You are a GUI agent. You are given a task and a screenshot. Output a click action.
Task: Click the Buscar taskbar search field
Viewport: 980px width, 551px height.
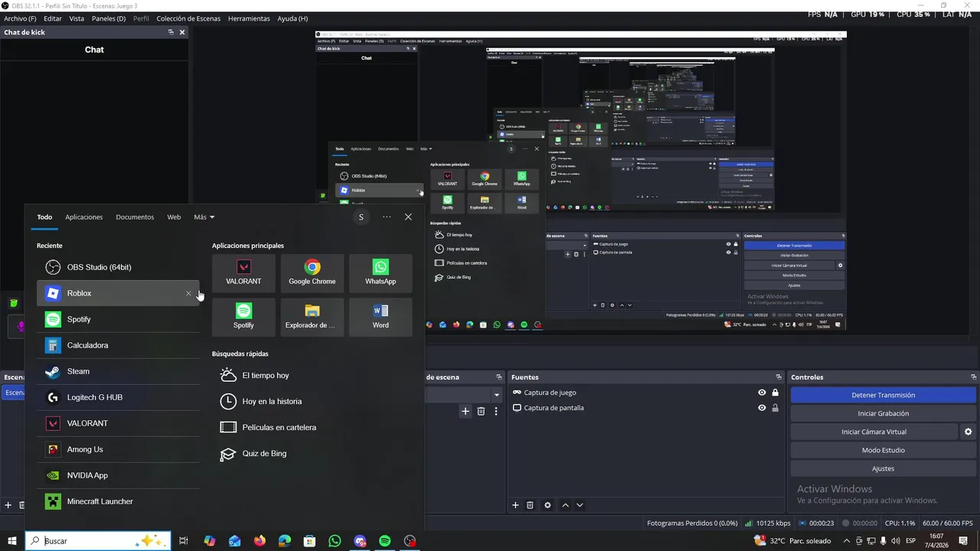click(x=97, y=541)
